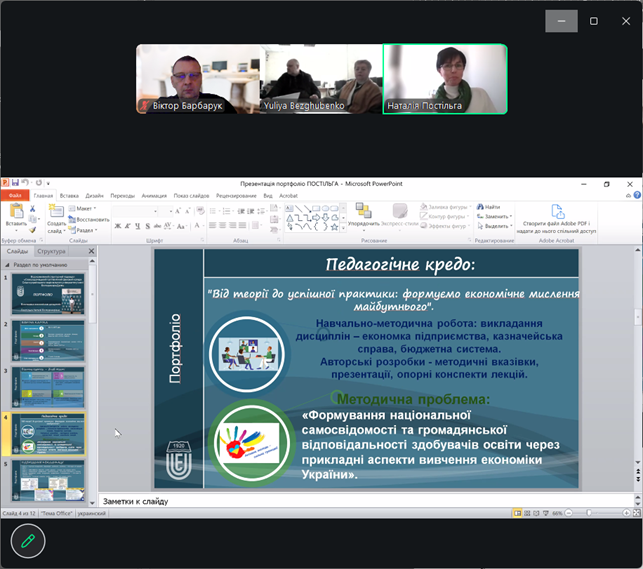Open the Файл tab
Viewport: 643px width, 569px height.
(x=15, y=195)
